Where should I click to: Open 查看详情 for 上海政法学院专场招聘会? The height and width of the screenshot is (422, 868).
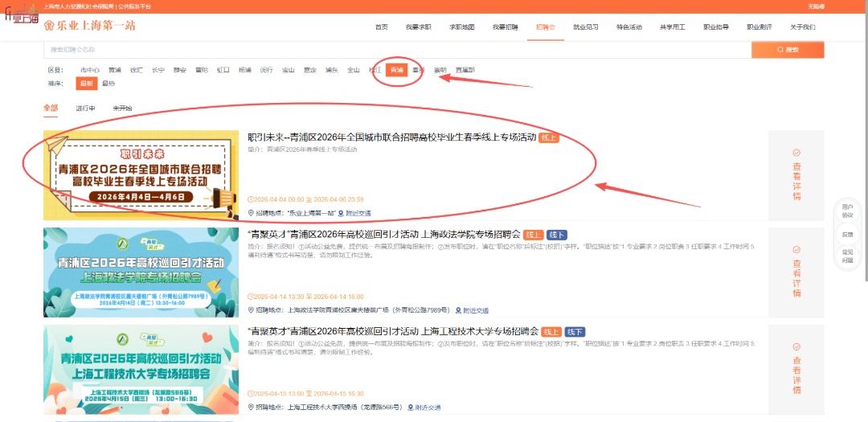[x=796, y=272]
